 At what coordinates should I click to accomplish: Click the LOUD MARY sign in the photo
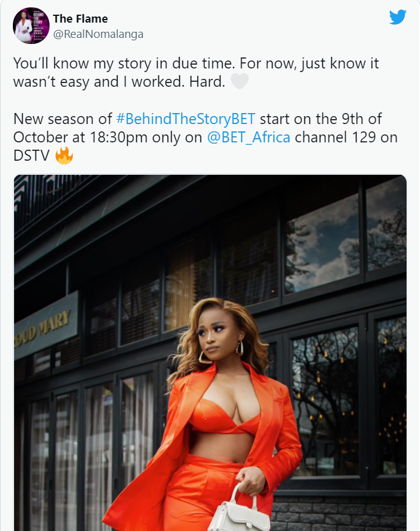(x=45, y=326)
